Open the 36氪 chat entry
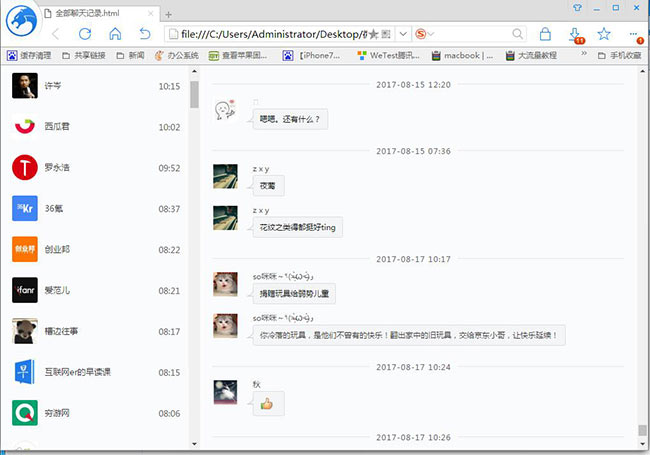650x455 pixels. [98, 209]
